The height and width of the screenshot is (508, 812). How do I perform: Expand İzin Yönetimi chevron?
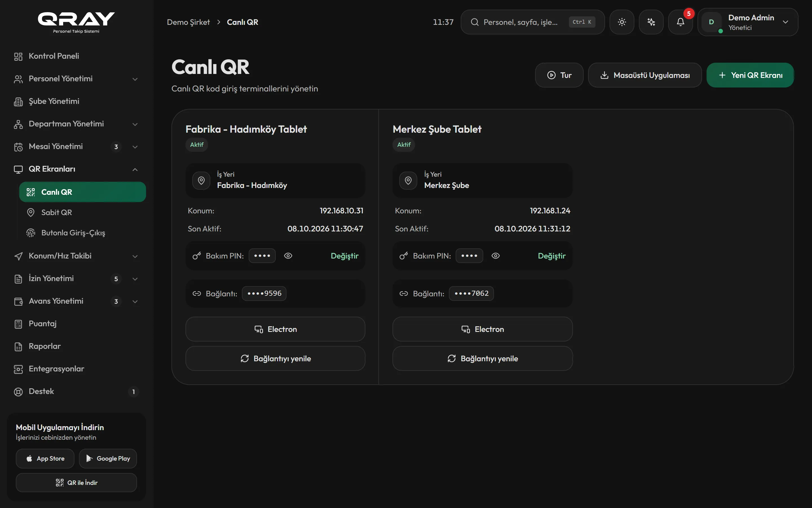pos(135,279)
